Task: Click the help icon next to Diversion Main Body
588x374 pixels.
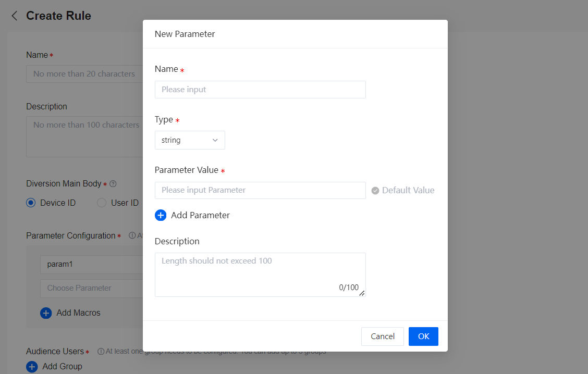Action: pos(113,184)
